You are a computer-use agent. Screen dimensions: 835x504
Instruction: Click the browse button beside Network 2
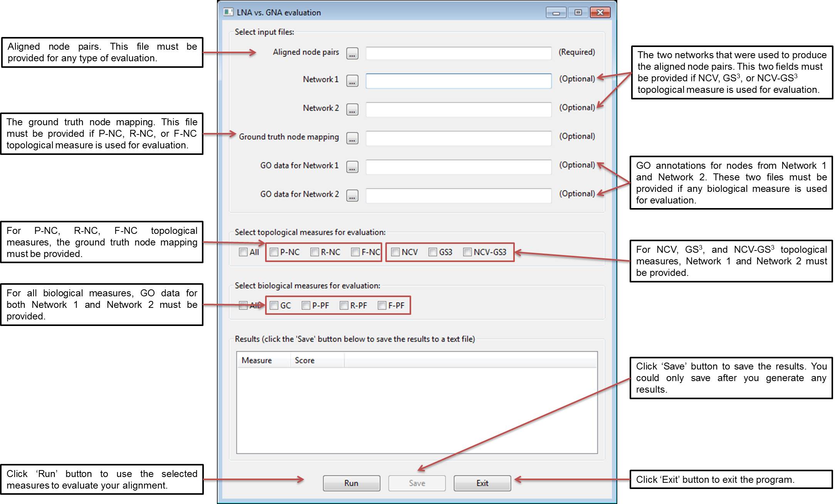(352, 109)
